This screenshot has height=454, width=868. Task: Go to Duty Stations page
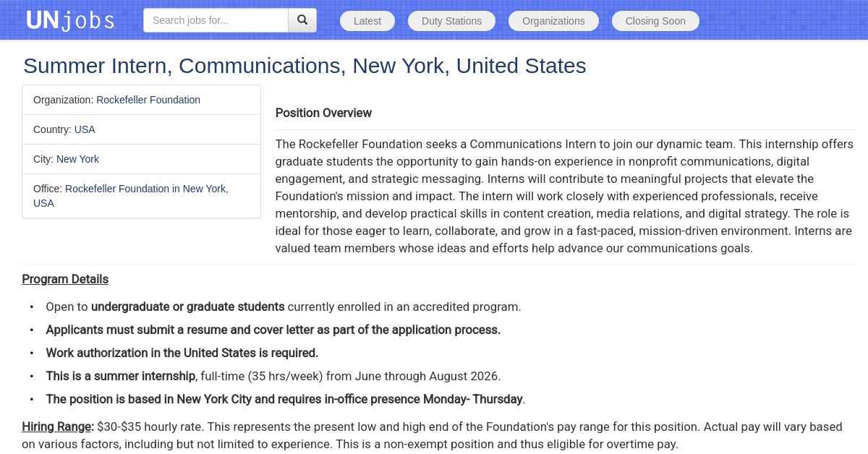click(451, 21)
